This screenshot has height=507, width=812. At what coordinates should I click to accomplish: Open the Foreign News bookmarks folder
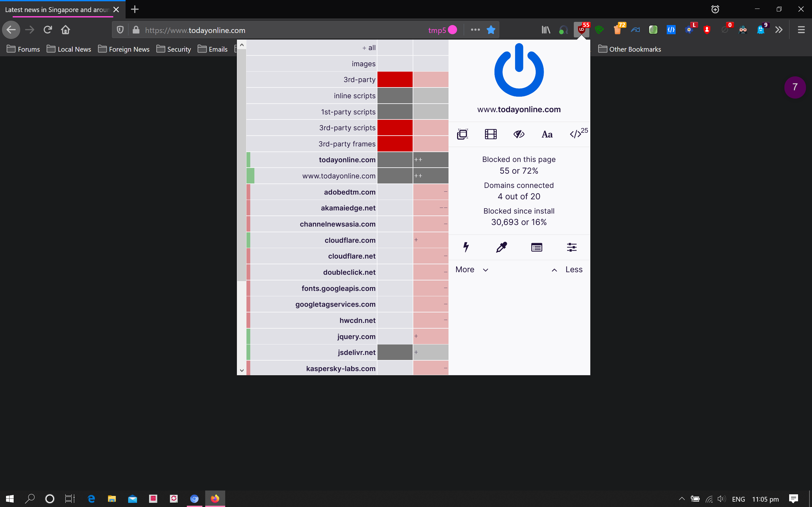(x=124, y=49)
